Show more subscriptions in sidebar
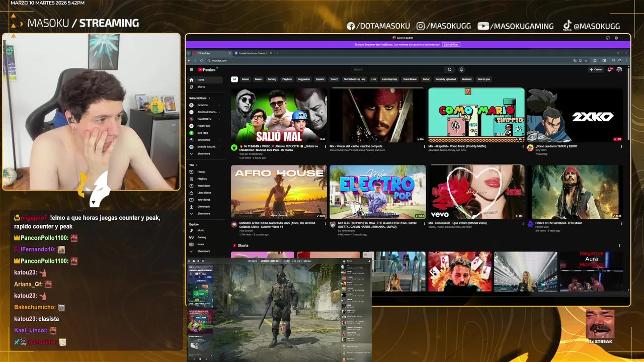This screenshot has width=644, height=362. (205, 153)
